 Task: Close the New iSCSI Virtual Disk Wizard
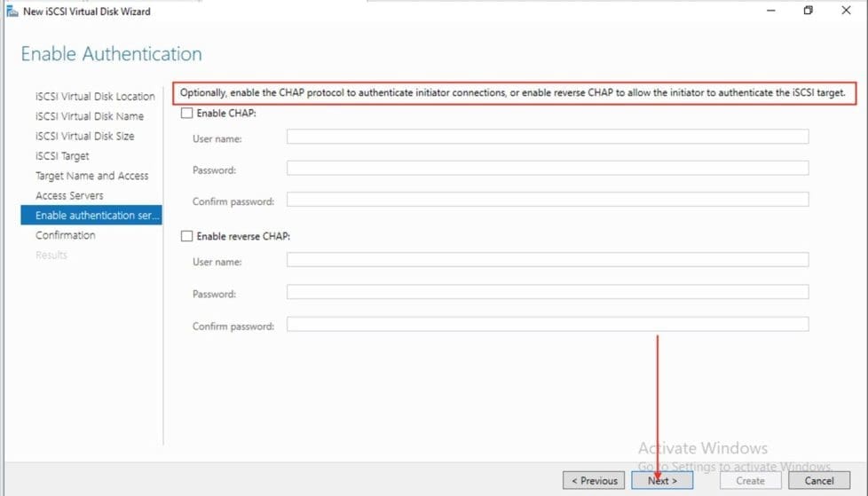[x=848, y=12]
